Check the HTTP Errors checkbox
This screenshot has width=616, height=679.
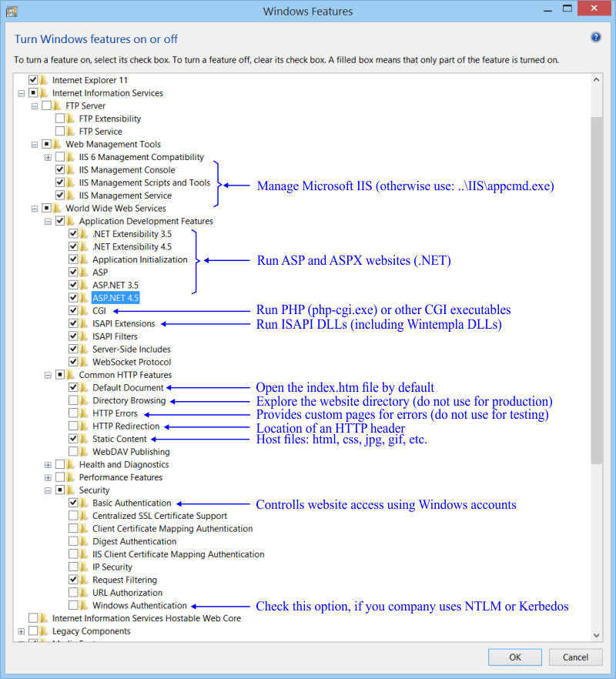pos(73,413)
